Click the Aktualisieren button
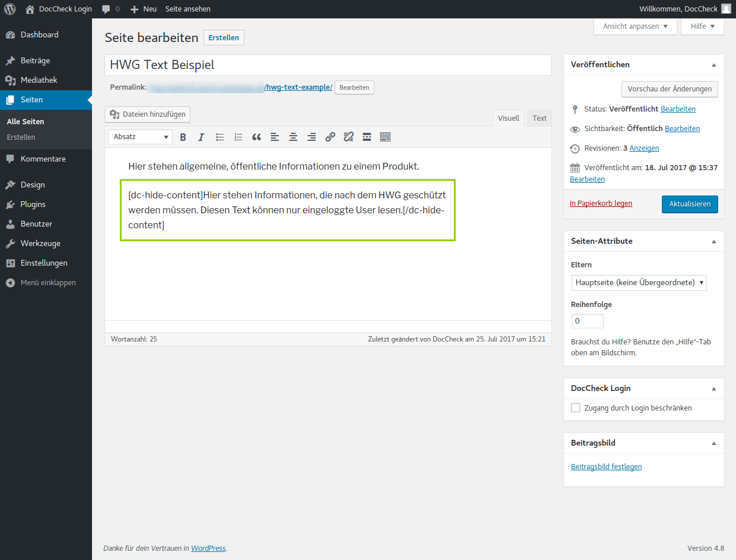The height and width of the screenshot is (560, 736). 690,204
